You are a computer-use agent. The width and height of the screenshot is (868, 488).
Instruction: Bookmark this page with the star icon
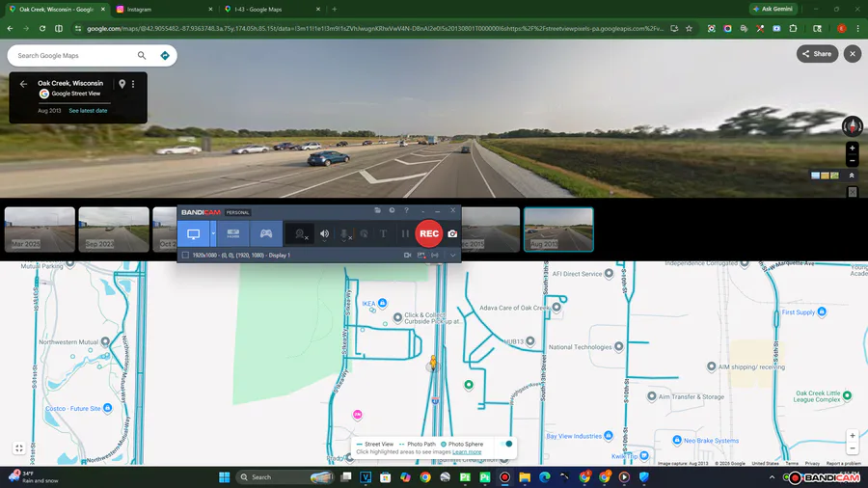pyautogui.click(x=690, y=29)
